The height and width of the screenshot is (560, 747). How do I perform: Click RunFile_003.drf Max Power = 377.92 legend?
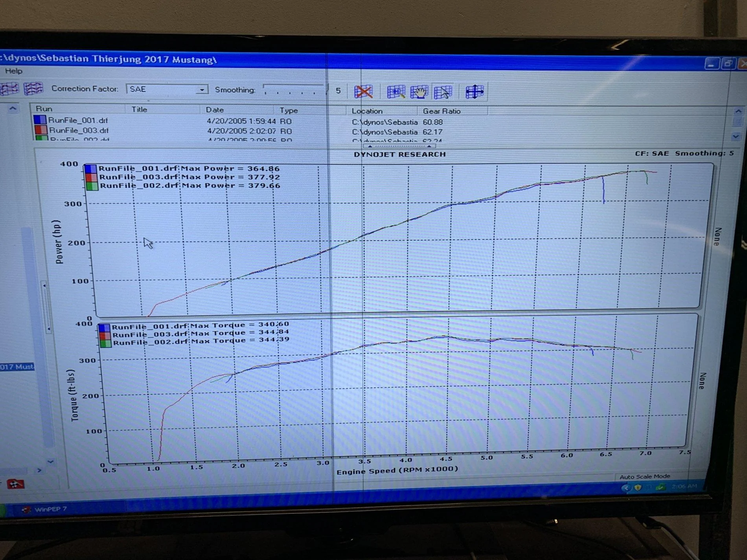(x=189, y=177)
